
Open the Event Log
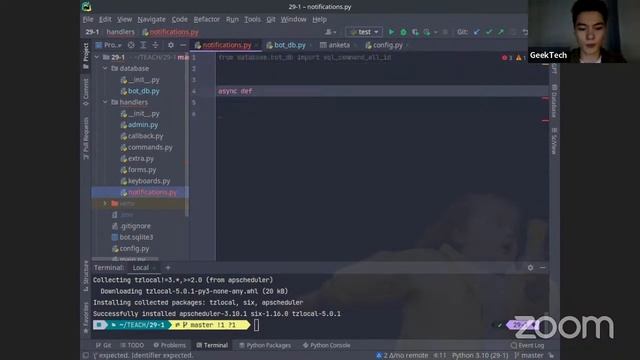527,345
